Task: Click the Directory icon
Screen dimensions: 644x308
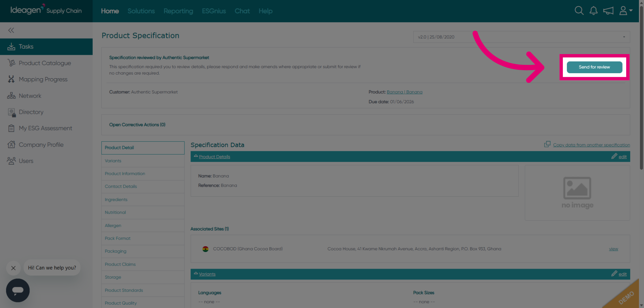Action: click(x=11, y=112)
